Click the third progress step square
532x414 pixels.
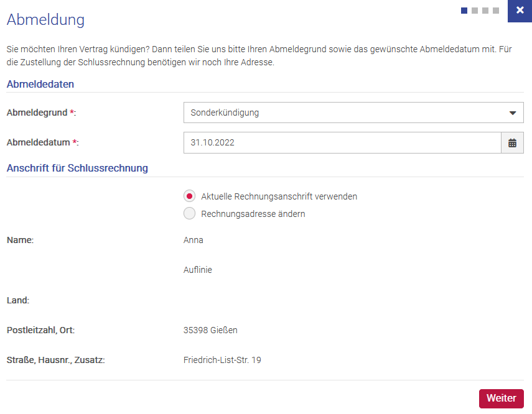point(485,11)
